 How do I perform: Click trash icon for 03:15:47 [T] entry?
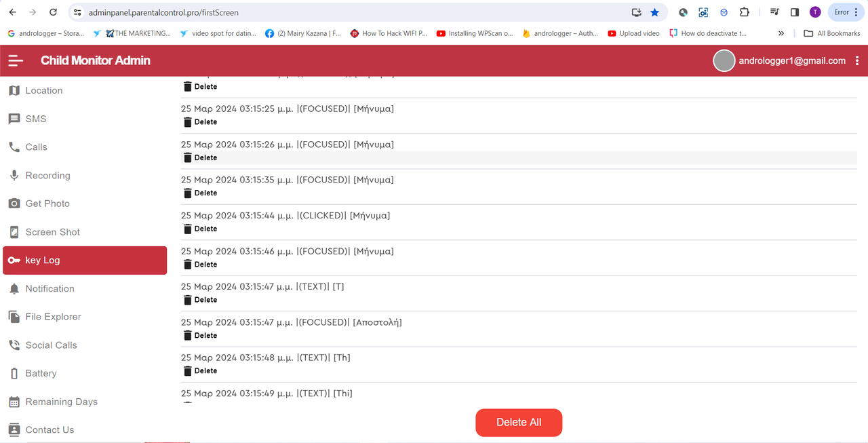188,300
